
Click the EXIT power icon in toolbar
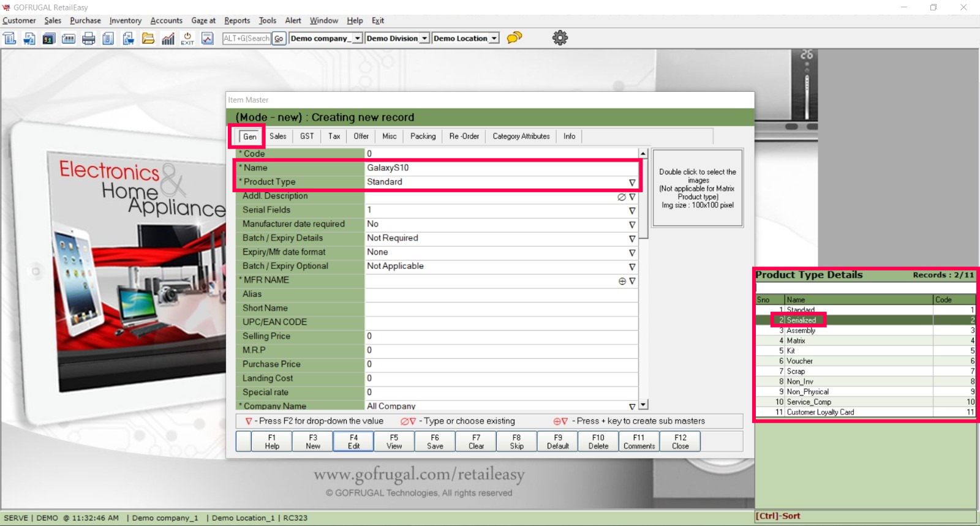coord(187,38)
